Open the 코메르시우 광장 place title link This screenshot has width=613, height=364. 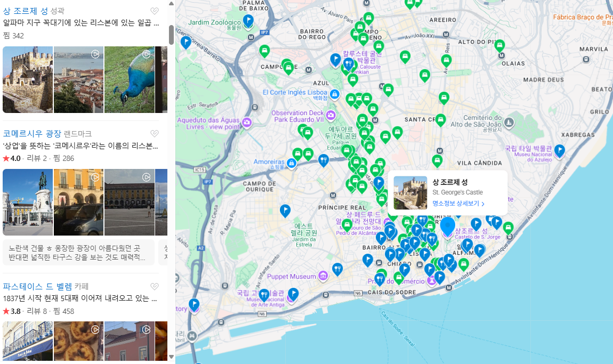[32, 134]
